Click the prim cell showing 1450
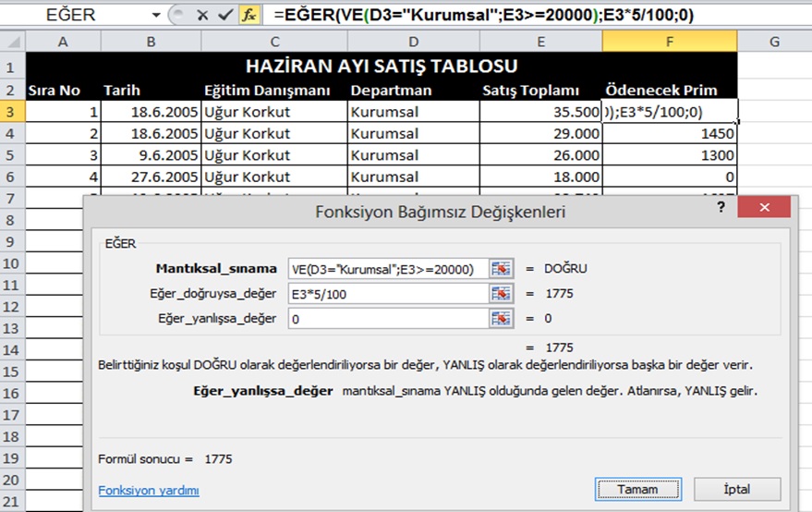The width and height of the screenshot is (812, 512). point(670,133)
